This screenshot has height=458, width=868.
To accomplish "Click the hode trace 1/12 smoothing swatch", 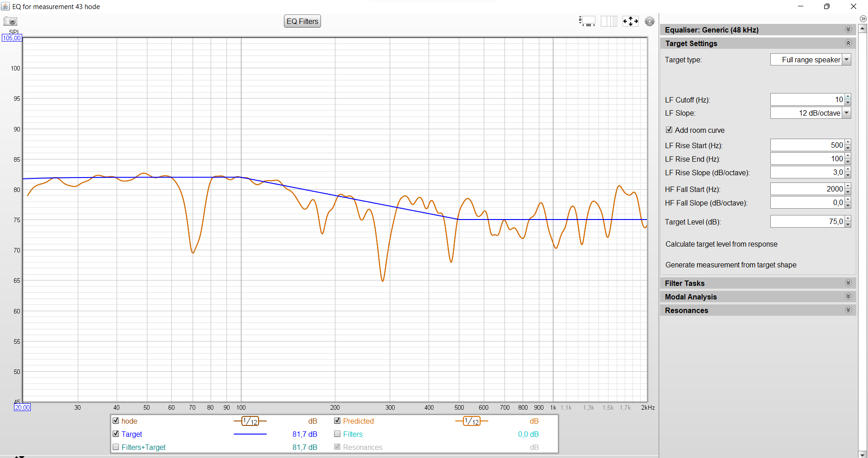I will point(250,421).
